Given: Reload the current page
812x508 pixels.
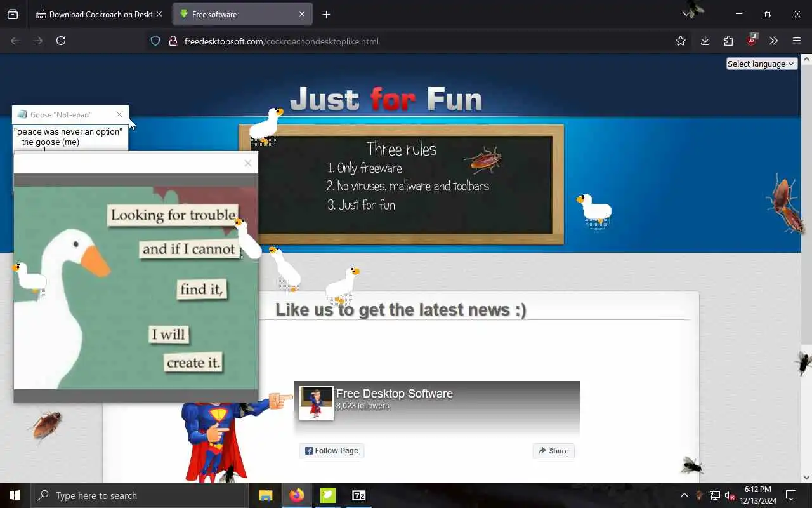Looking at the screenshot, I should [61, 41].
